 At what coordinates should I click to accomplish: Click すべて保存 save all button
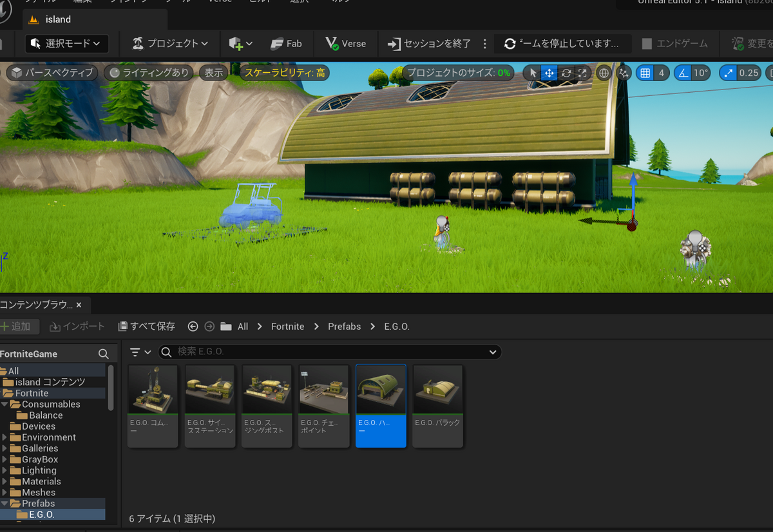click(146, 327)
